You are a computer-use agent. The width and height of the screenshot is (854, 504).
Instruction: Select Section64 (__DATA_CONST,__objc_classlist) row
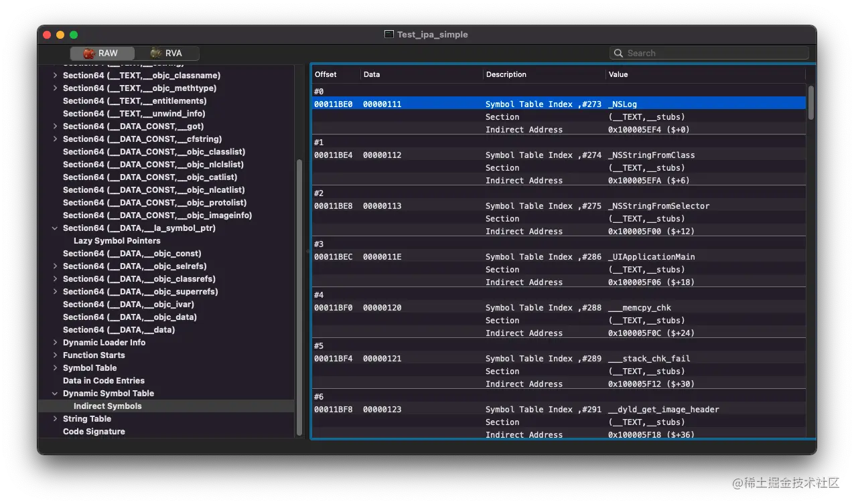[166, 152]
